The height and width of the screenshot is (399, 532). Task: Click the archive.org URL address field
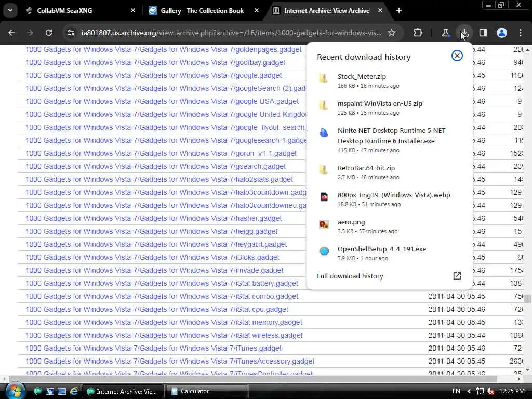point(231,33)
